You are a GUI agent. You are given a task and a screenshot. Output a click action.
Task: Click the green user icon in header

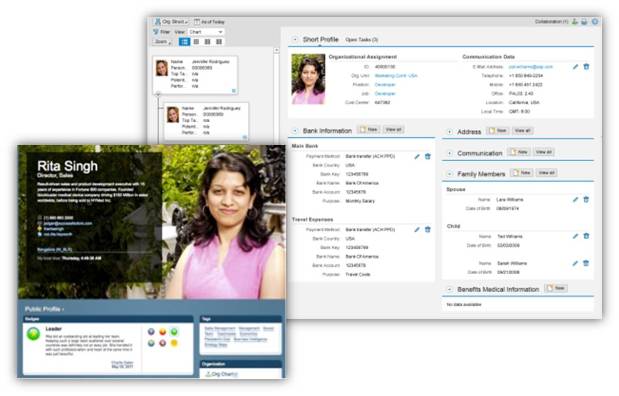[575, 21]
